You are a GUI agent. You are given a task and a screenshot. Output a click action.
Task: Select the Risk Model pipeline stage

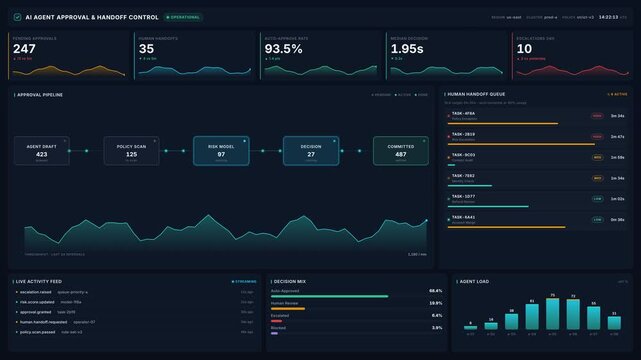pyautogui.click(x=221, y=151)
